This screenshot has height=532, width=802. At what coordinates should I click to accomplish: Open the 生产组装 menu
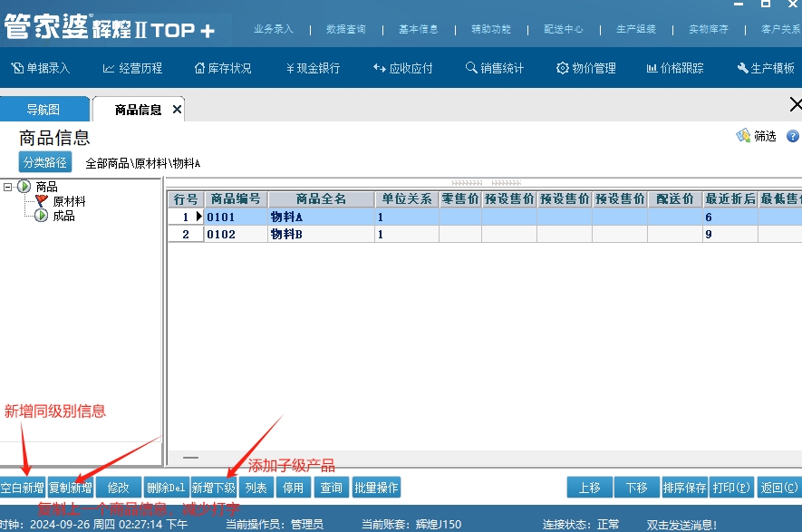pos(636,29)
